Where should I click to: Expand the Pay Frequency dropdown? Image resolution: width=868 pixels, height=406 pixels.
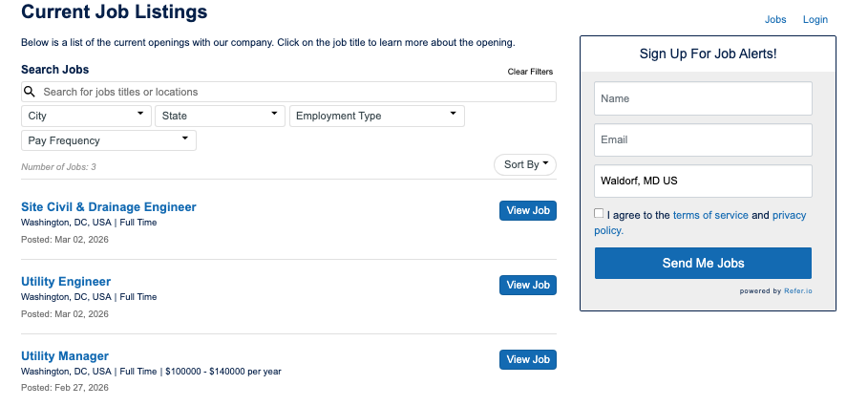pyautogui.click(x=108, y=140)
